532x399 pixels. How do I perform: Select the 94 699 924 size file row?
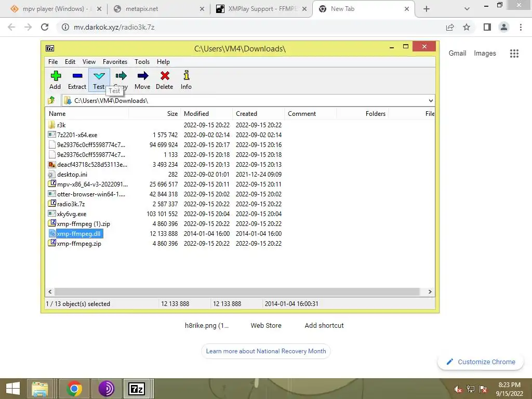(x=240, y=145)
